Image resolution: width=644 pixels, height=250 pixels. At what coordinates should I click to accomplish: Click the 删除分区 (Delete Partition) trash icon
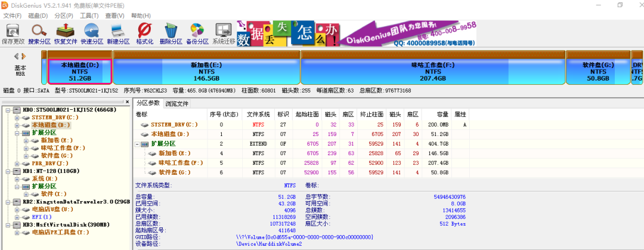tap(171, 31)
